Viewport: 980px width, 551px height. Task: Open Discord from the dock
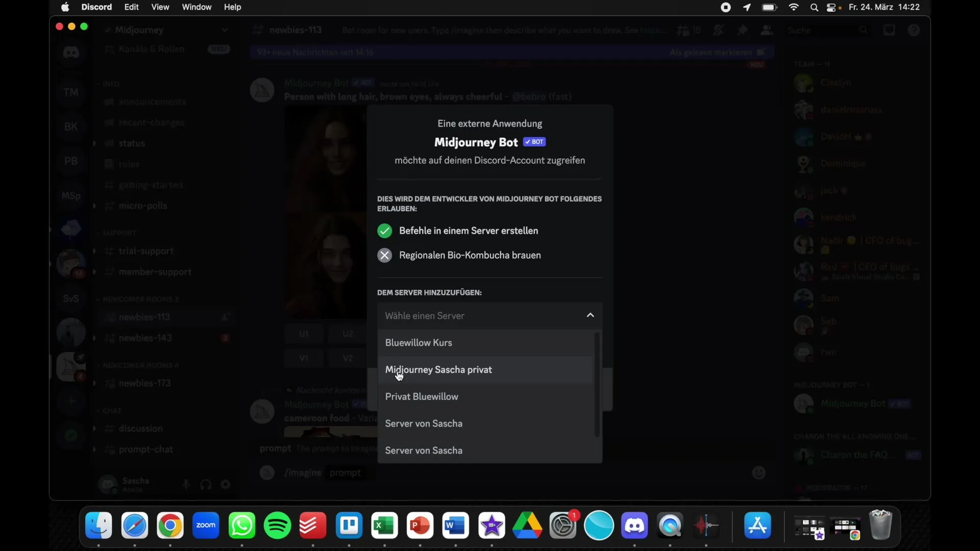(x=634, y=525)
